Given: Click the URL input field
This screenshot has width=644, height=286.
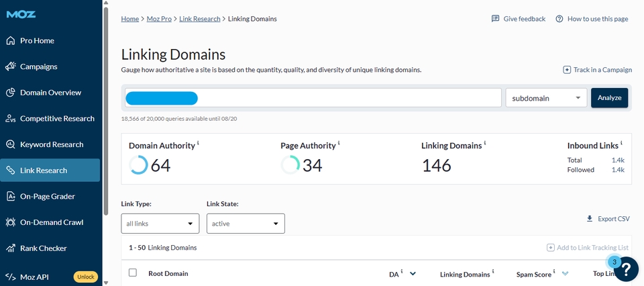Looking at the screenshot, I should click(313, 98).
